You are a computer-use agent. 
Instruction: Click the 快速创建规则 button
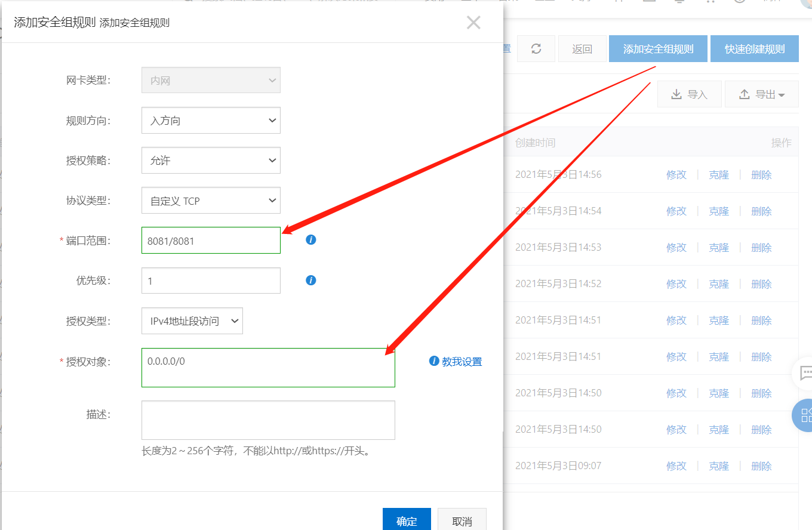point(755,49)
